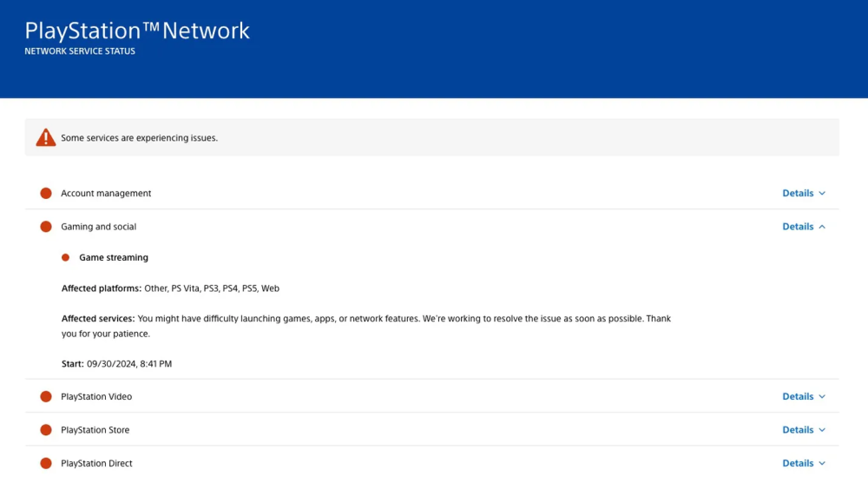Click the red warning triangle alert icon
Viewport: 868px width, 477px height.
(45, 137)
